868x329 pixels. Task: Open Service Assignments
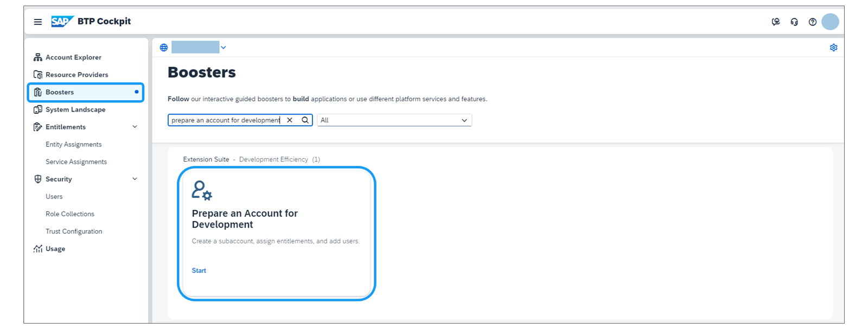tap(76, 162)
